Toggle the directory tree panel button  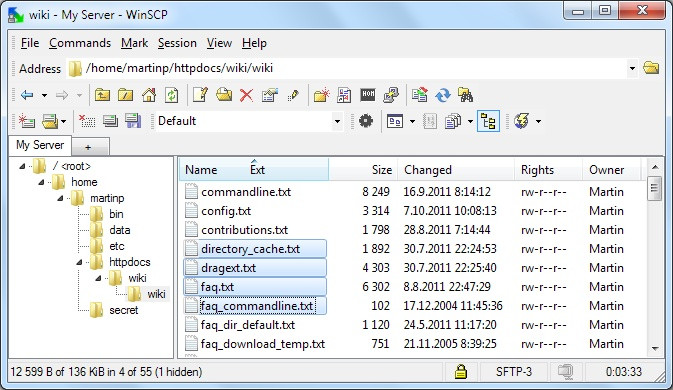pos(488,121)
